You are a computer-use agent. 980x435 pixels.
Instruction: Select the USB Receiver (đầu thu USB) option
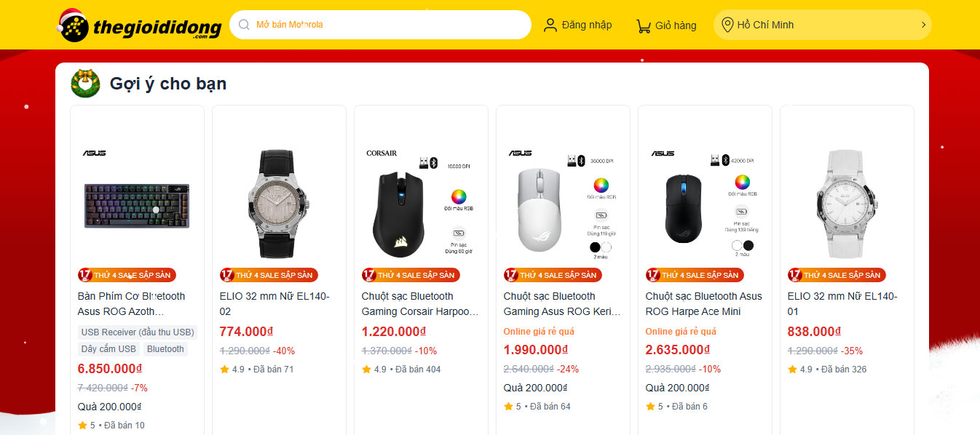point(138,332)
